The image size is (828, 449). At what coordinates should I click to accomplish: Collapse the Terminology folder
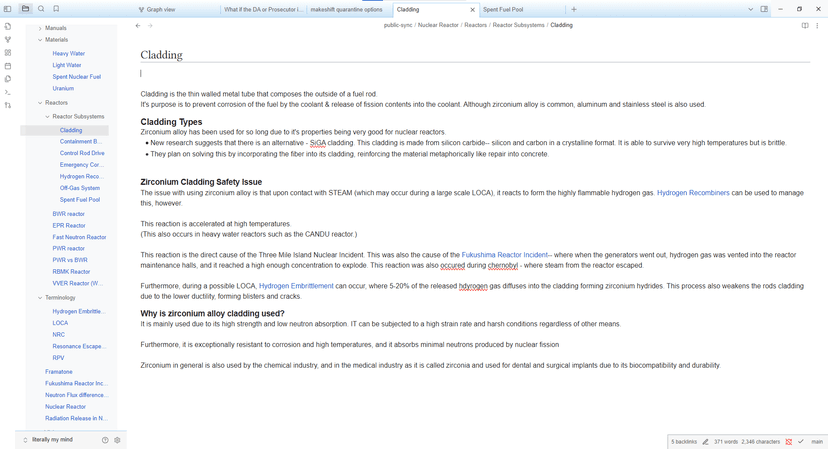pyautogui.click(x=40, y=298)
